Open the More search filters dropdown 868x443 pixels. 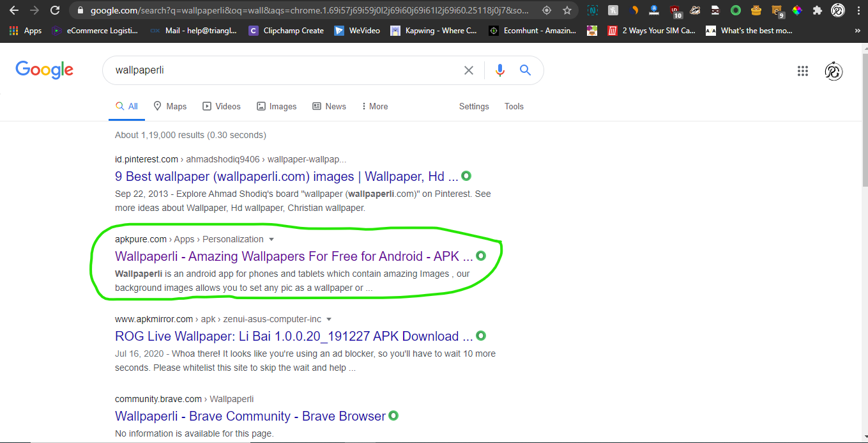tap(374, 106)
